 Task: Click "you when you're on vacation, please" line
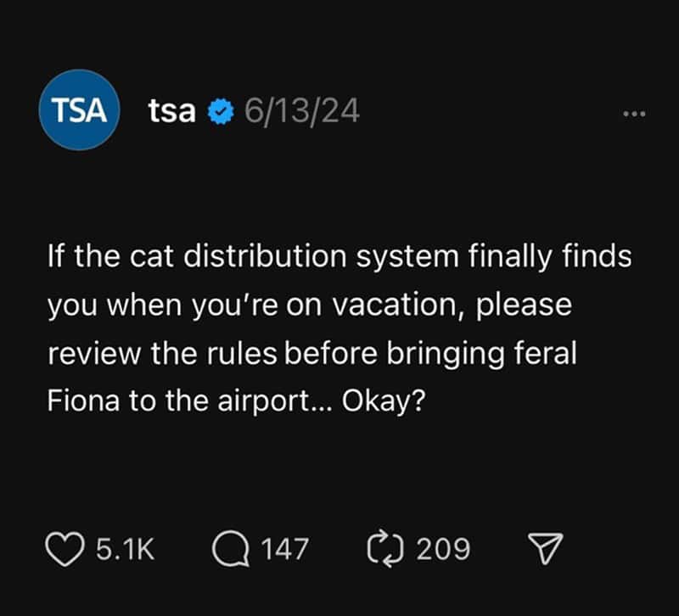tap(309, 305)
